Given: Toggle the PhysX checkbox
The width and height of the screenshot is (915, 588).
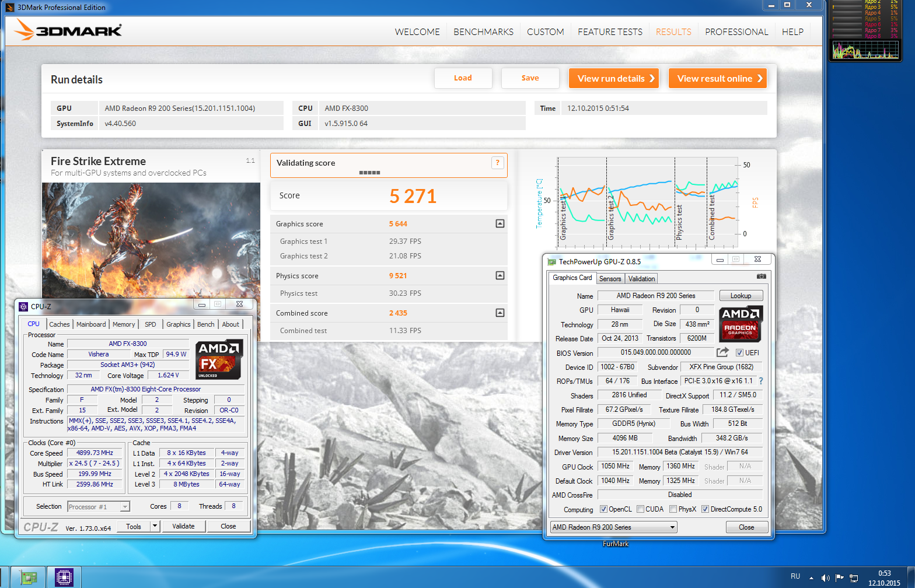Looking at the screenshot, I should click(x=673, y=509).
